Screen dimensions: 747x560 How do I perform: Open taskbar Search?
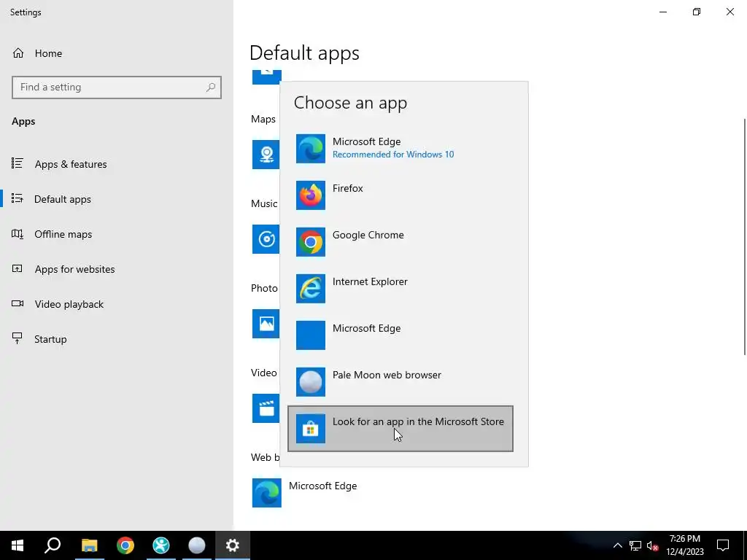click(53, 545)
